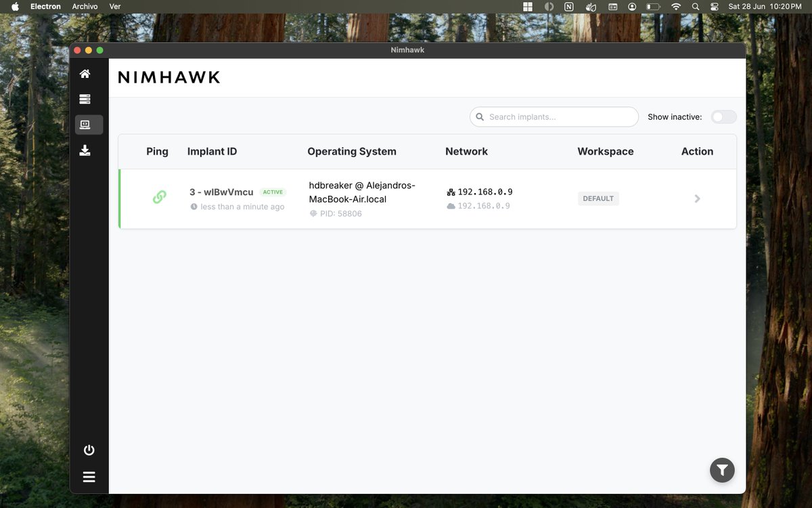The image size is (812, 508).
Task: Click the round filter funnel button
Action: (722, 470)
